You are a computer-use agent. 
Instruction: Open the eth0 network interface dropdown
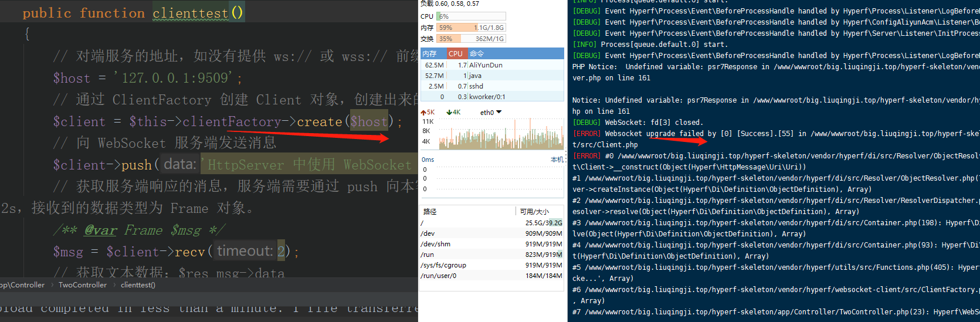coord(491,112)
